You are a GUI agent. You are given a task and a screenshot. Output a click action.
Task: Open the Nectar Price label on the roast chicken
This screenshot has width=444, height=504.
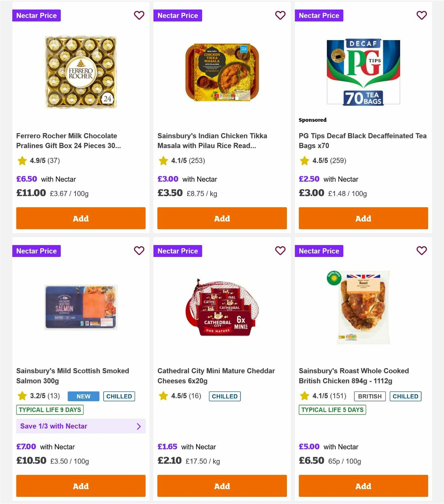tap(319, 251)
